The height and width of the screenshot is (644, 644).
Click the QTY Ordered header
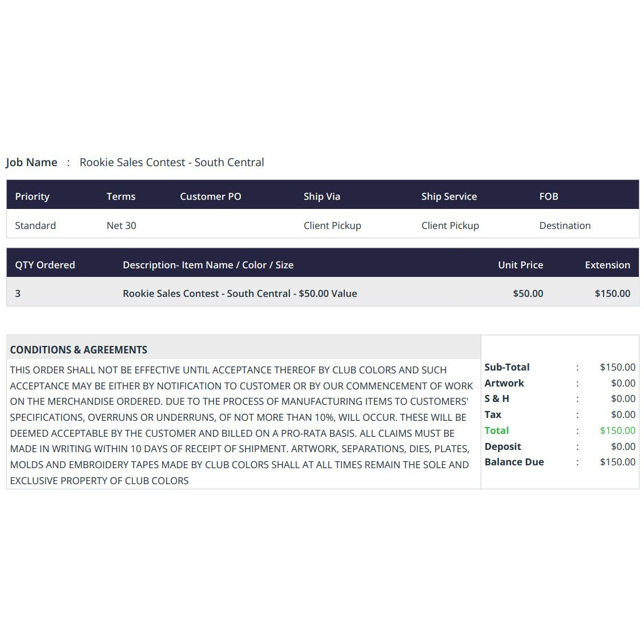(x=45, y=265)
